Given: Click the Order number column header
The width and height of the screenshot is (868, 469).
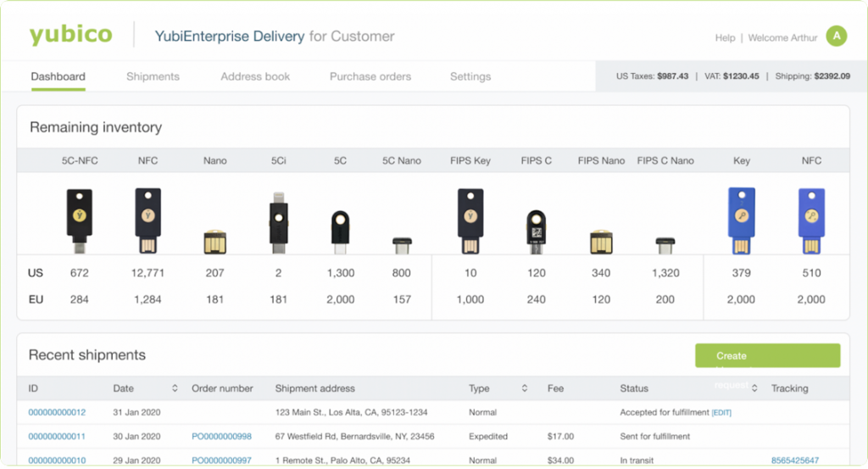Looking at the screenshot, I should (x=222, y=388).
